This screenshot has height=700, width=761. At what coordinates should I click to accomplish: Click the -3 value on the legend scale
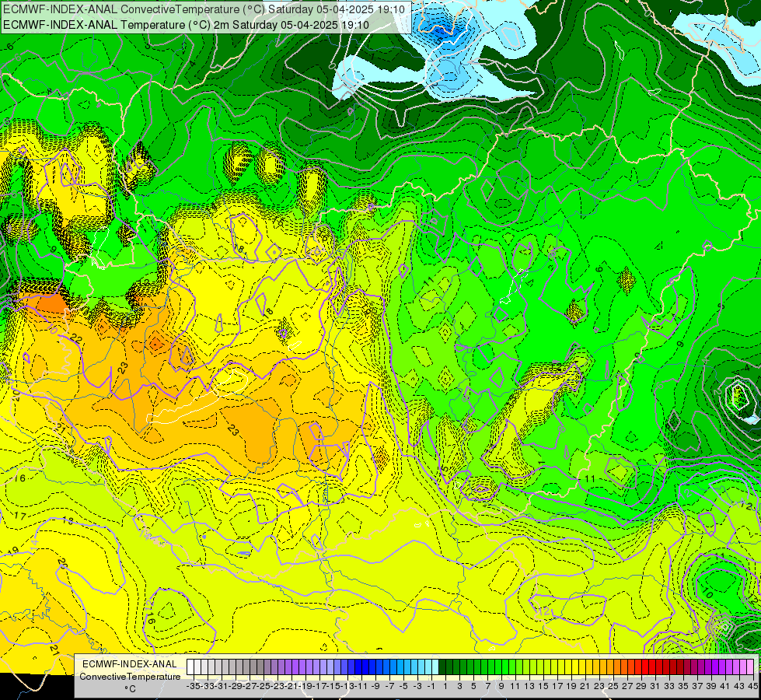tap(417, 686)
